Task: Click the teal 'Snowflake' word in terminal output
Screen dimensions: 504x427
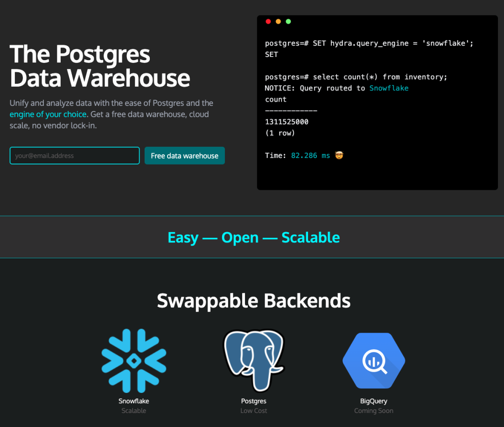Action: 389,88
